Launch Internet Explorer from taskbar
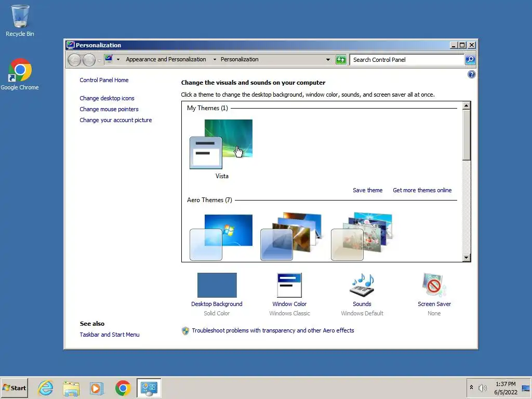Viewport: 532px width, 399px height. (46, 388)
